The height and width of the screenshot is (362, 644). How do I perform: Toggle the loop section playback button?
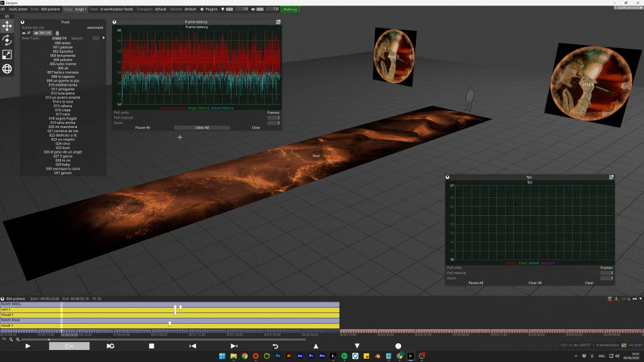point(111,346)
